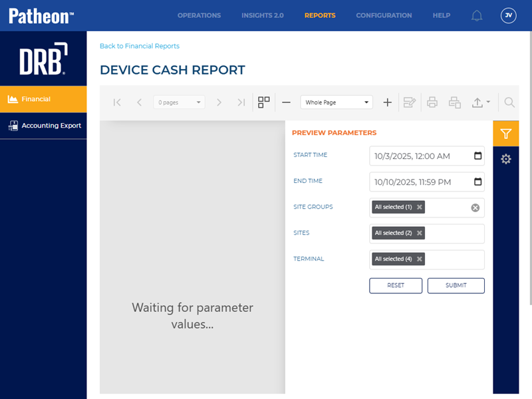The height and width of the screenshot is (399, 532).
Task: Open the JV user avatar menu
Action: 508,16
